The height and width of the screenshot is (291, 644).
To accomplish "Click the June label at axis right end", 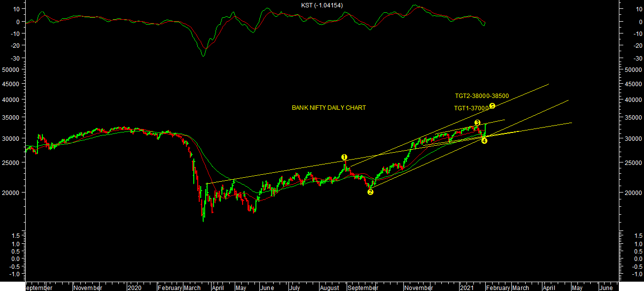I will click(606, 288).
